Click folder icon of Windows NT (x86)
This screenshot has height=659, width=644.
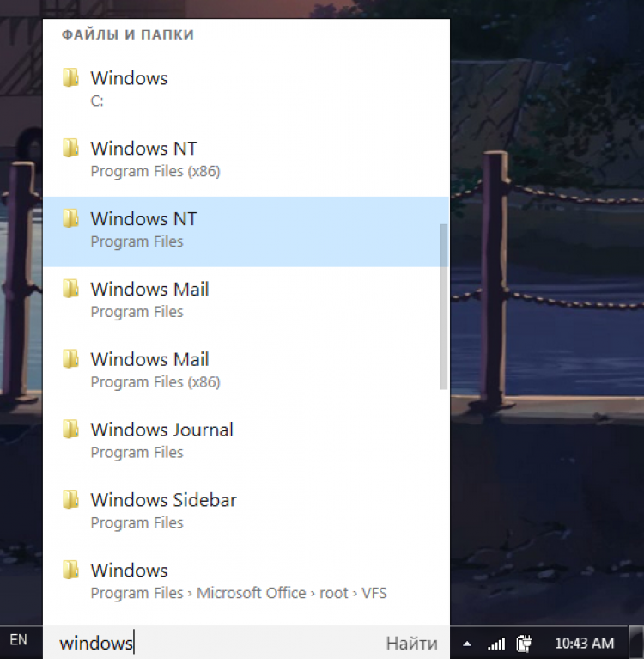(70, 148)
